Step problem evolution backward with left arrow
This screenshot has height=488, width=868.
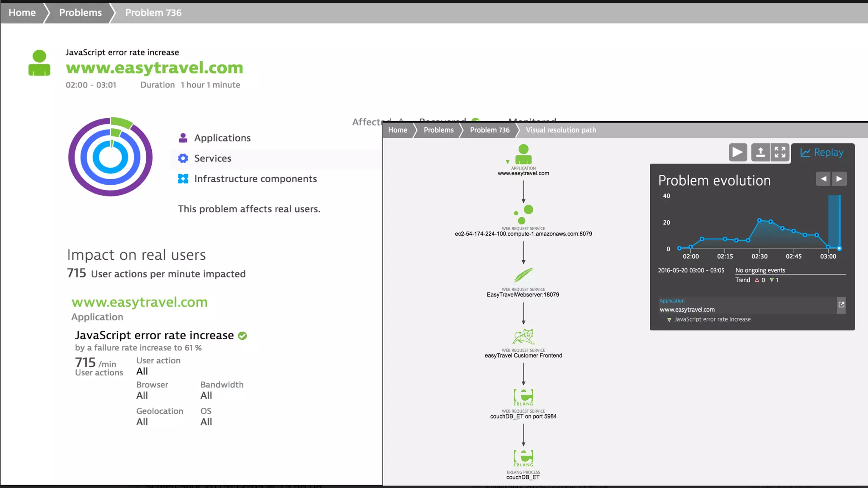[823, 179]
